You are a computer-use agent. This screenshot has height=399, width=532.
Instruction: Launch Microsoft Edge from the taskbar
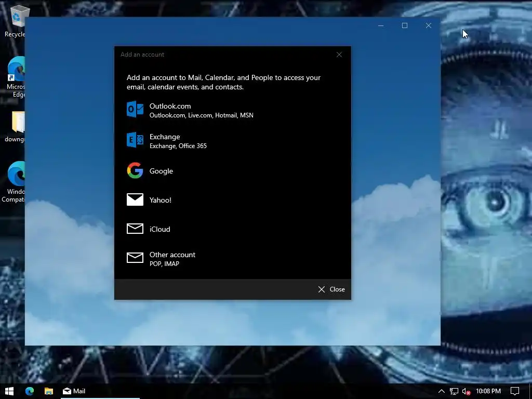[x=30, y=391]
